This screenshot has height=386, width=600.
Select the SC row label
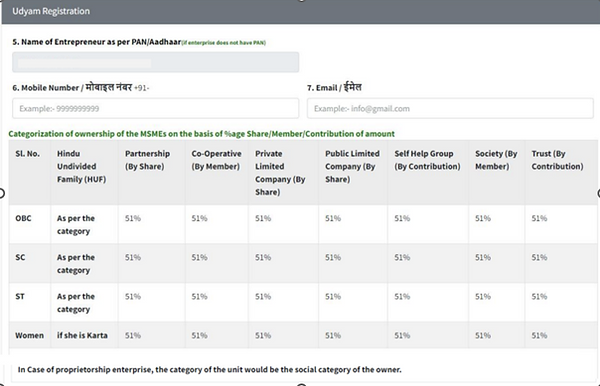pyautogui.click(x=20, y=257)
